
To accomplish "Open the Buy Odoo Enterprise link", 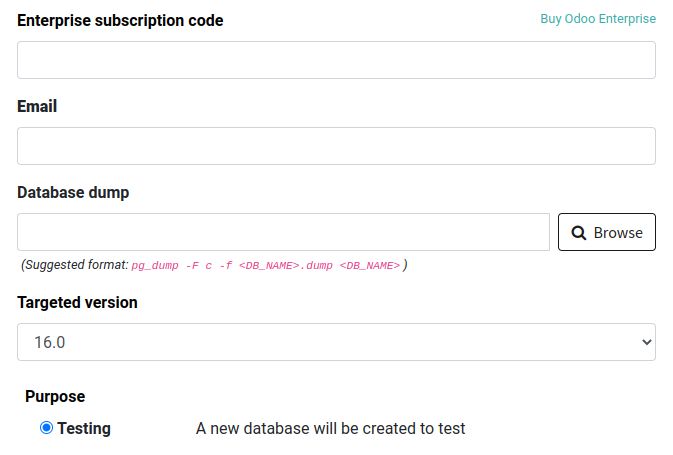I will pyautogui.click(x=597, y=19).
